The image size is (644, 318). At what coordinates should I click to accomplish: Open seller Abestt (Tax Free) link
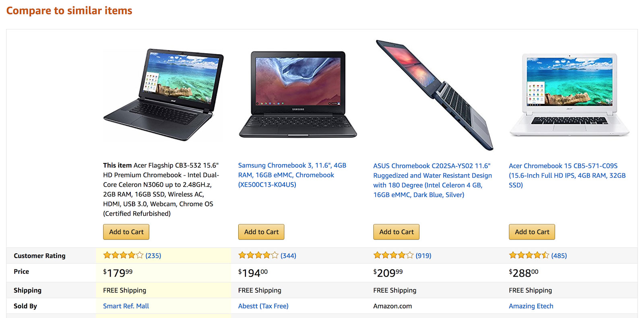pyautogui.click(x=263, y=306)
